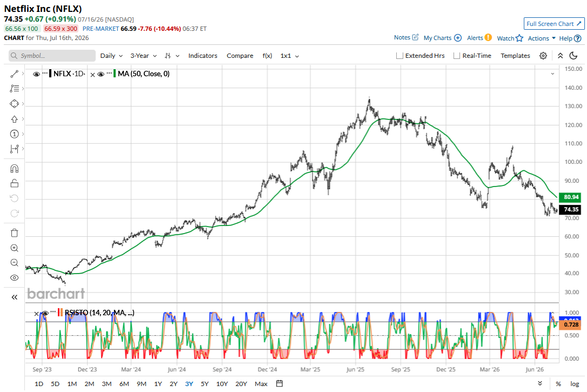Select the arrow marker tool
The image size is (587, 392).
(14, 119)
